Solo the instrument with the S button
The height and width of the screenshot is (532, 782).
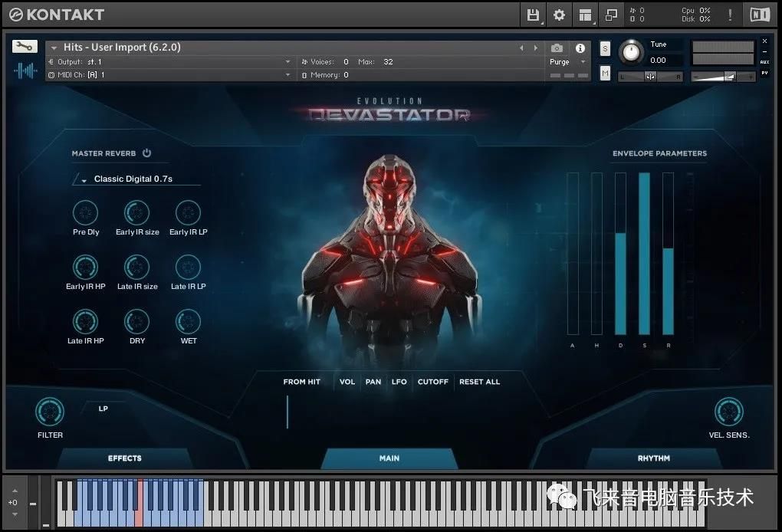605,48
